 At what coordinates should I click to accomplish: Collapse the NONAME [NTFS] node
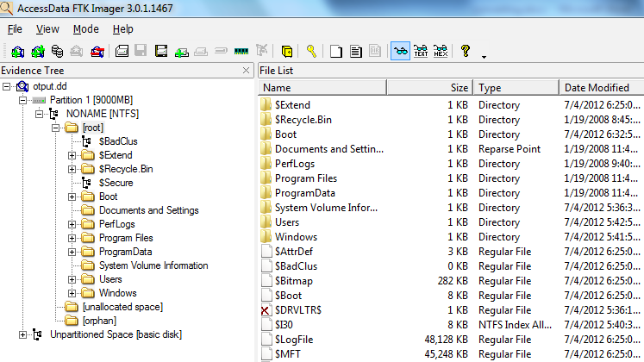39,114
